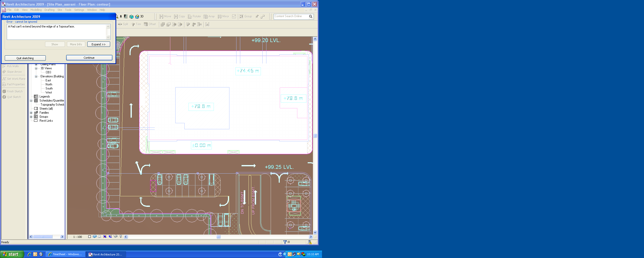The height and width of the screenshot is (258, 644).
Task: Open the Site menu
Action: point(60,10)
